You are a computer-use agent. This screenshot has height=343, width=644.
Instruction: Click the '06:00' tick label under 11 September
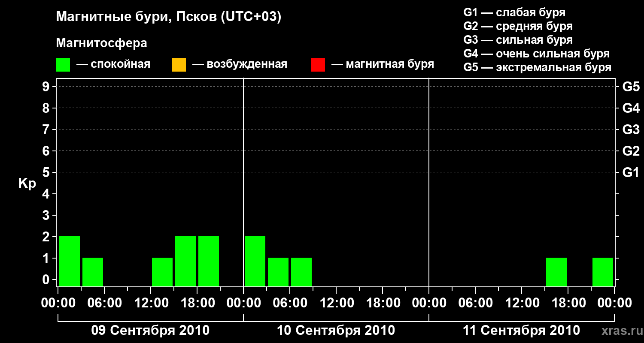pyautogui.click(x=475, y=303)
